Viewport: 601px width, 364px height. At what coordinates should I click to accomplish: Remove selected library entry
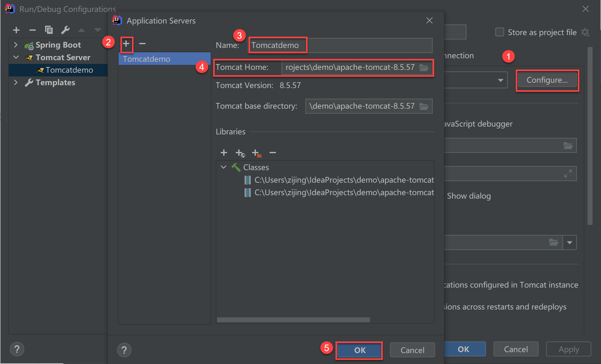click(273, 153)
